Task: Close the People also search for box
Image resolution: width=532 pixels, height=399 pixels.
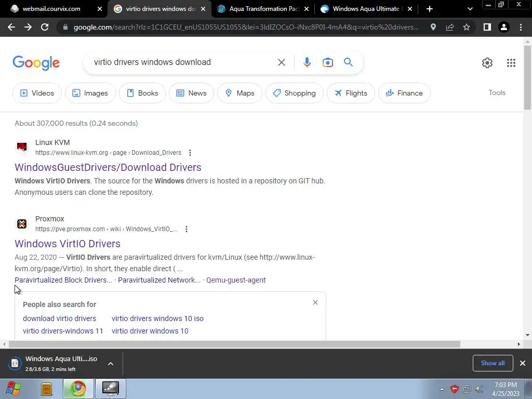Action: 315,302
